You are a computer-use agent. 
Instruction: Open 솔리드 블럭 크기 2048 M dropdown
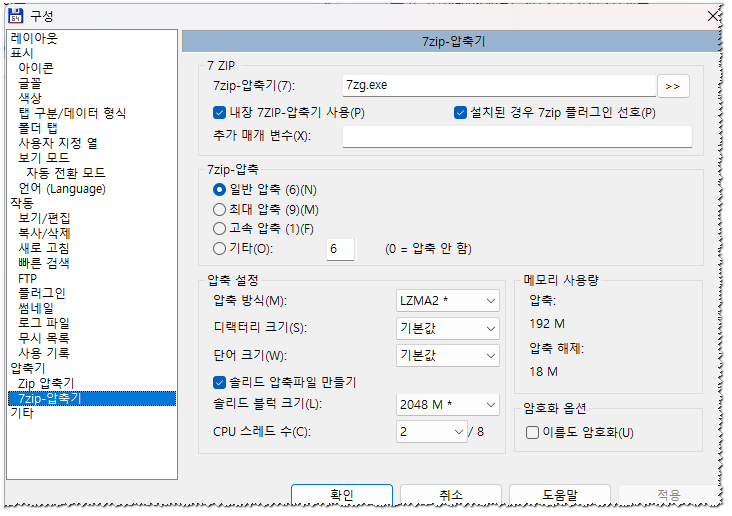coord(448,405)
